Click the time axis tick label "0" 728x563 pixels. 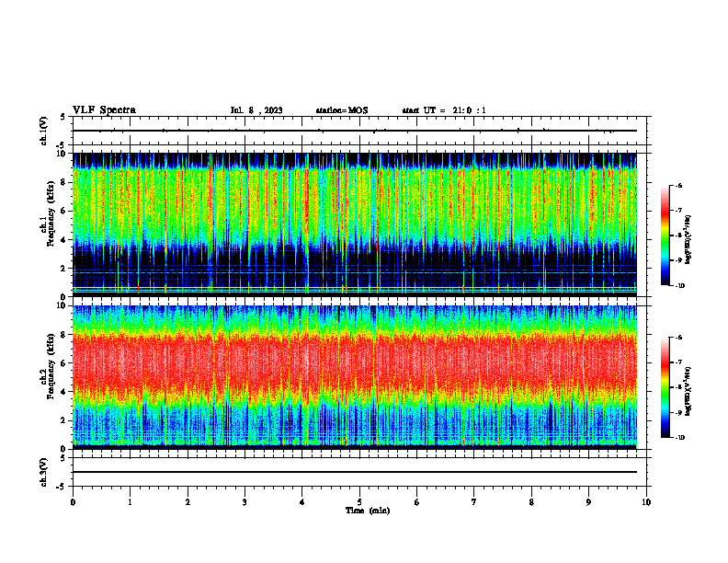click(x=73, y=502)
